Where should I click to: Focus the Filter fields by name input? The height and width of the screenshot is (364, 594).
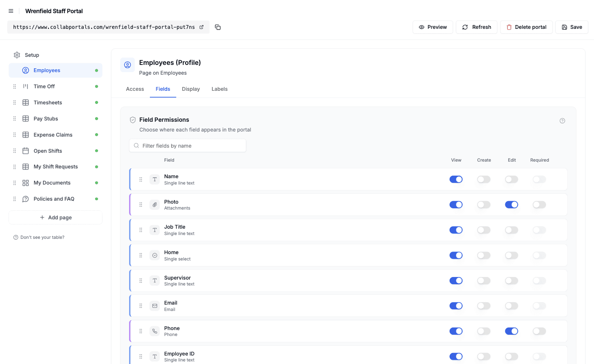(x=188, y=146)
